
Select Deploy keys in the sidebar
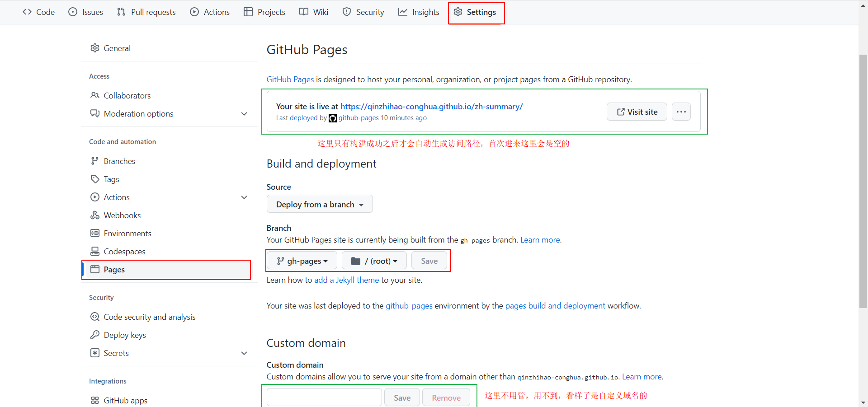pos(170,335)
